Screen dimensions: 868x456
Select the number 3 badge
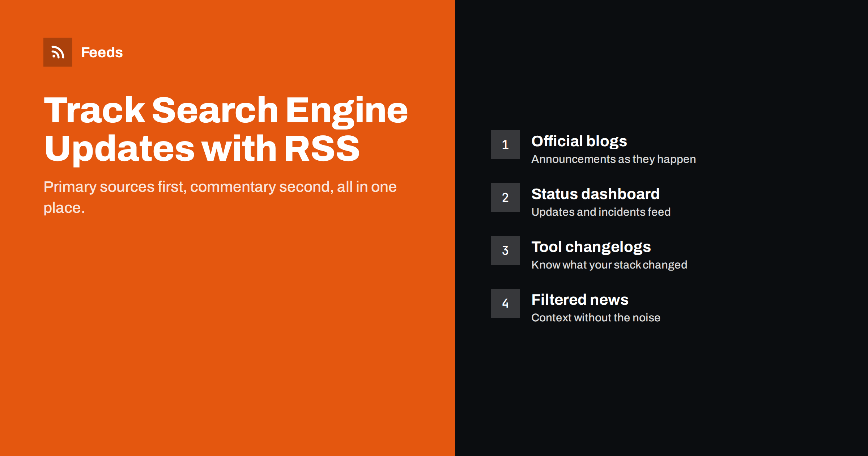pyautogui.click(x=506, y=250)
